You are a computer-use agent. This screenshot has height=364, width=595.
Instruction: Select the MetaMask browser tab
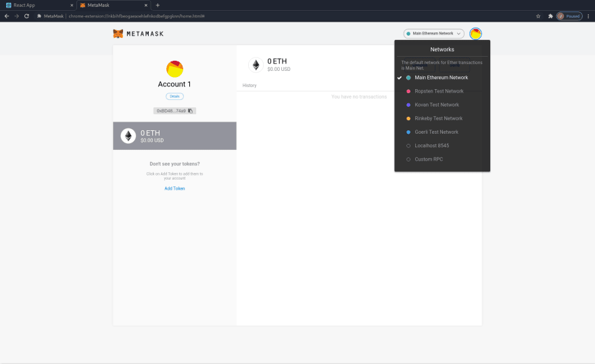(114, 5)
